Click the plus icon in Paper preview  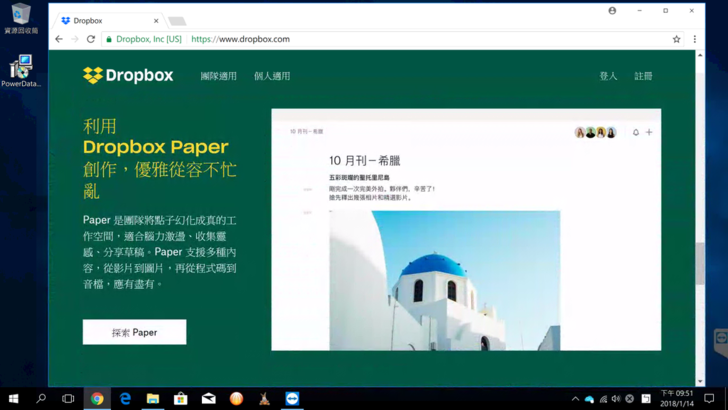pyautogui.click(x=649, y=132)
